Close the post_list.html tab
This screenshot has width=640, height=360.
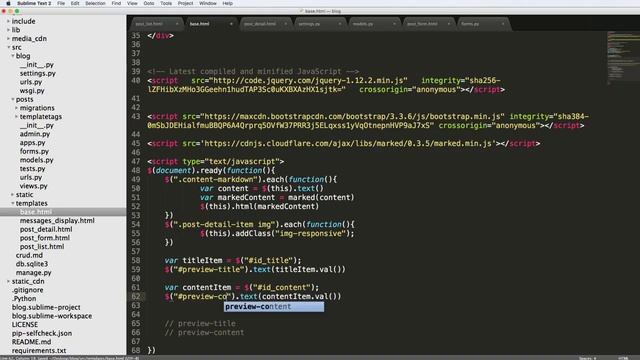click(x=177, y=24)
